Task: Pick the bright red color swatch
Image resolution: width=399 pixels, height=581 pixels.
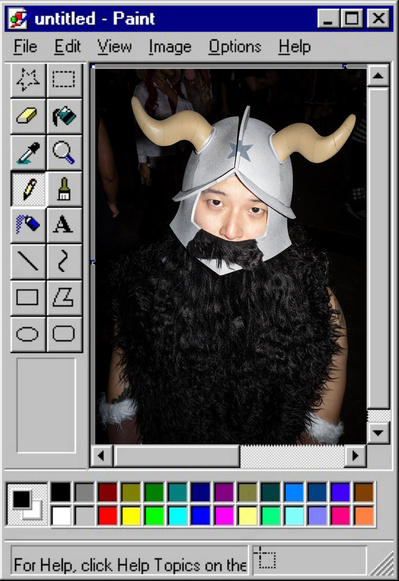Action: point(107,516)
